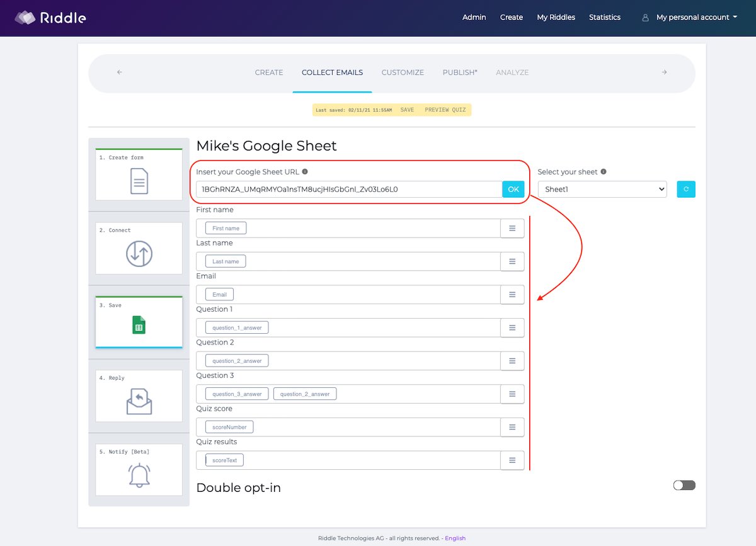Image resolution: width=756 pixels, height=546 pixels.
Task: Click the Mike's Google Sheet heading
Action: [266, 146]
